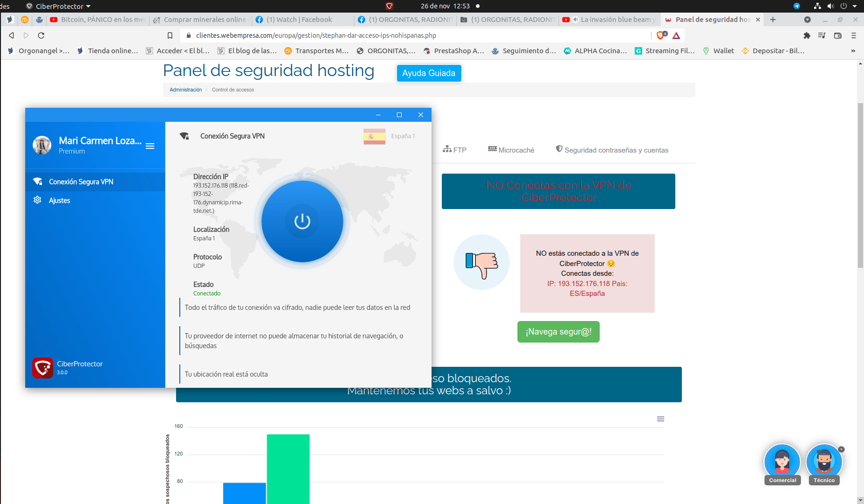This screenshot has width=864, height=504.
Task: Click the Dirección IP value text
Action: point(221,198)
